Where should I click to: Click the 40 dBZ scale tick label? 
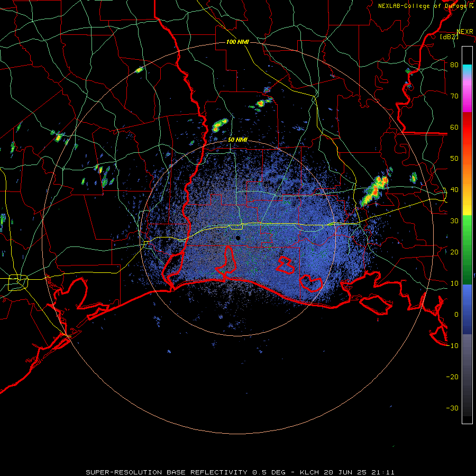coord(454,190)
